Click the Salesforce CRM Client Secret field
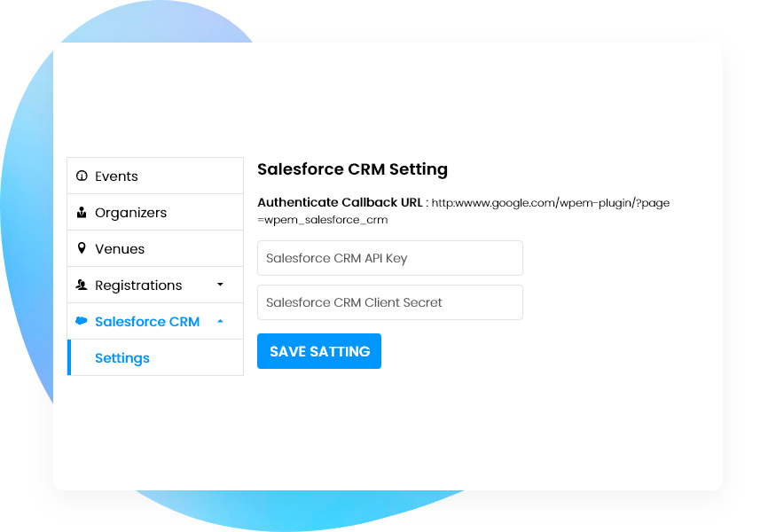This screenshot has height=532, width=776. tap(389, 302)
